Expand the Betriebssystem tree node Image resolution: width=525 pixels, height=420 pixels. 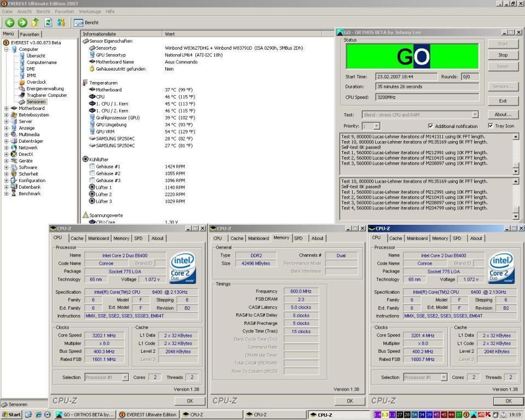[7, 115]
